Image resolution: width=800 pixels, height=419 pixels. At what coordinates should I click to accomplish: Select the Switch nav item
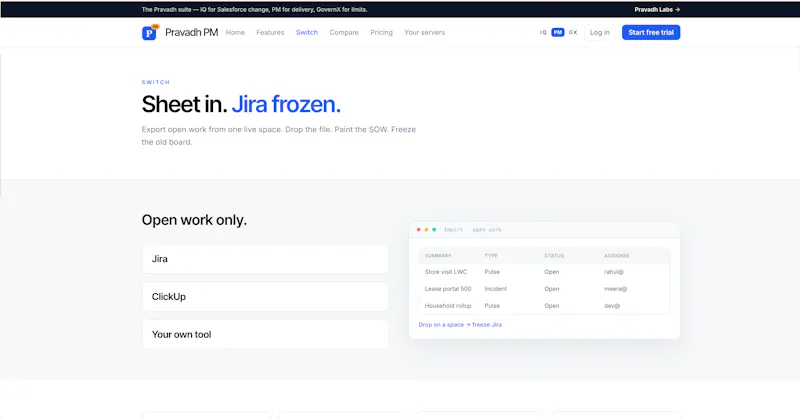307,32
